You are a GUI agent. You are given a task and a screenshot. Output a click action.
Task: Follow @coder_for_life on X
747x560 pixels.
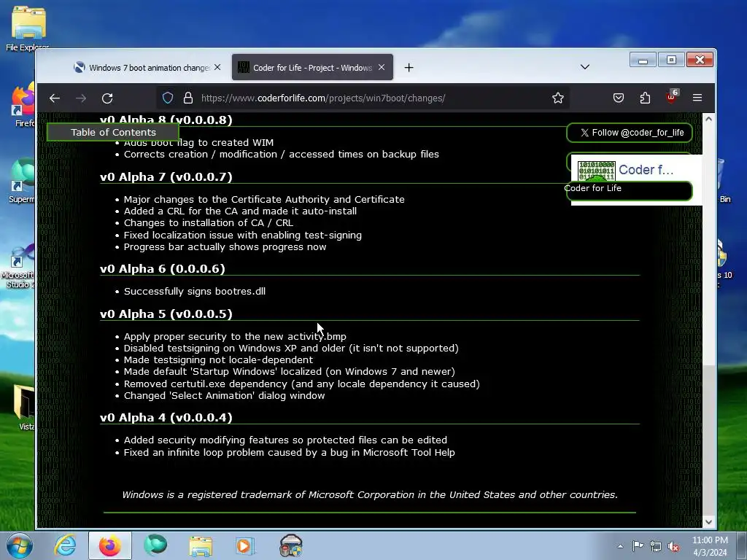[630, 133]
